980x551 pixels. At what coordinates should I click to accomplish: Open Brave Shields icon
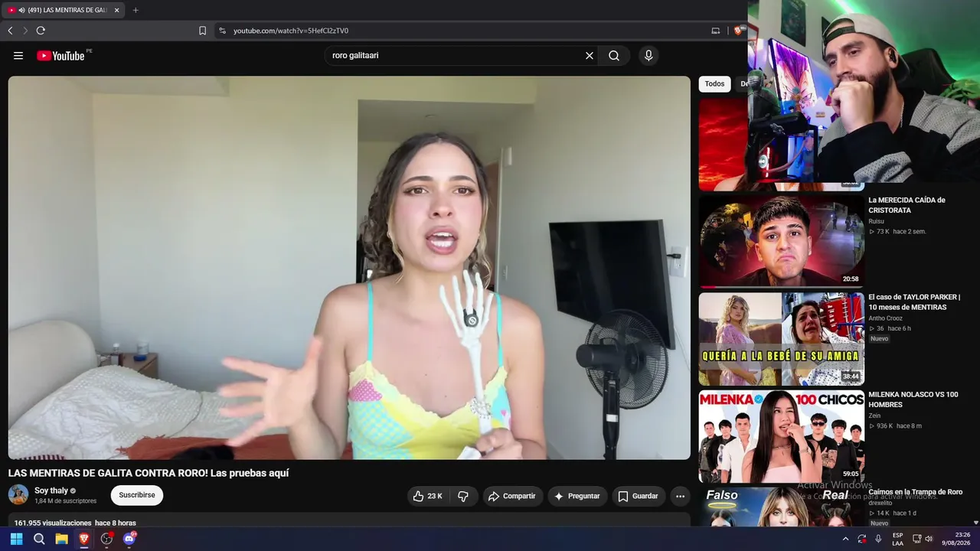[x=738, y=31]
